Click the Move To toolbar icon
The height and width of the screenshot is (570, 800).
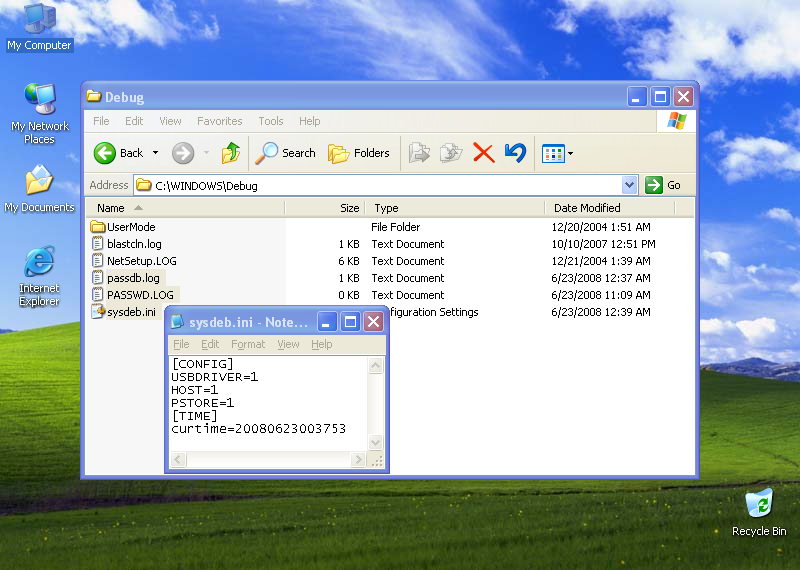[x=419, y=153]
